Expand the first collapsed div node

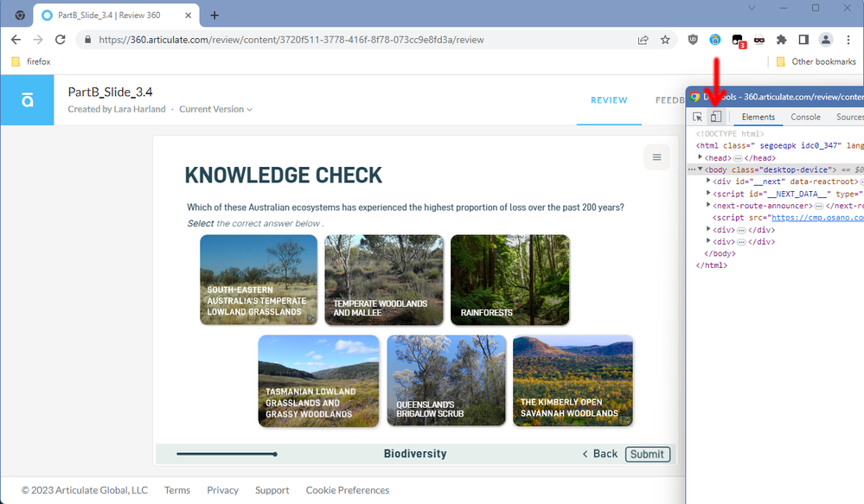[708, 229]
